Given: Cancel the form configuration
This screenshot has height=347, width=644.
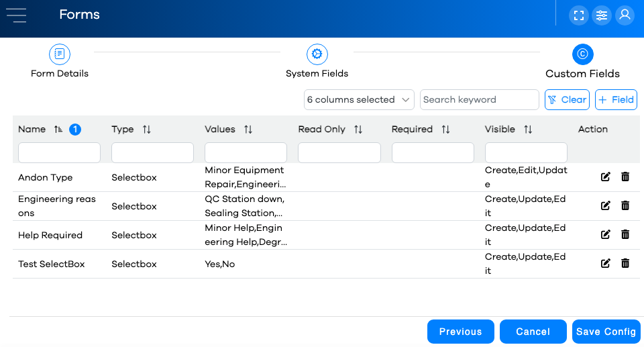Looking at the screenshot, I should [533, 332].
